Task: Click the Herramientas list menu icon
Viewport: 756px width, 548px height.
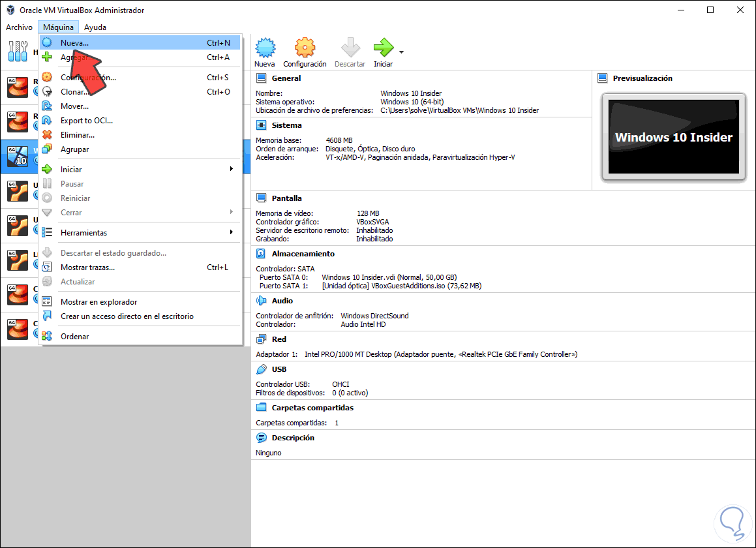Action: pyautogui.click(x=47, y=232)
